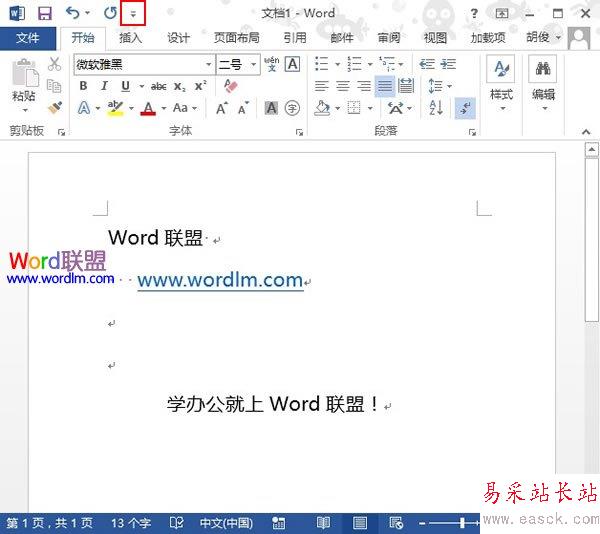Screen dimensions: 600x534
Task: Click the Cut scissors icon
Action: [54, 64]
